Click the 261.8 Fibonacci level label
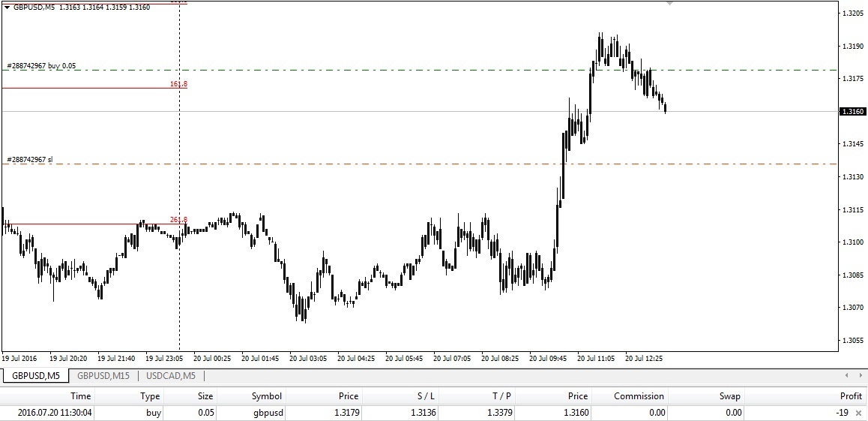 179,220
